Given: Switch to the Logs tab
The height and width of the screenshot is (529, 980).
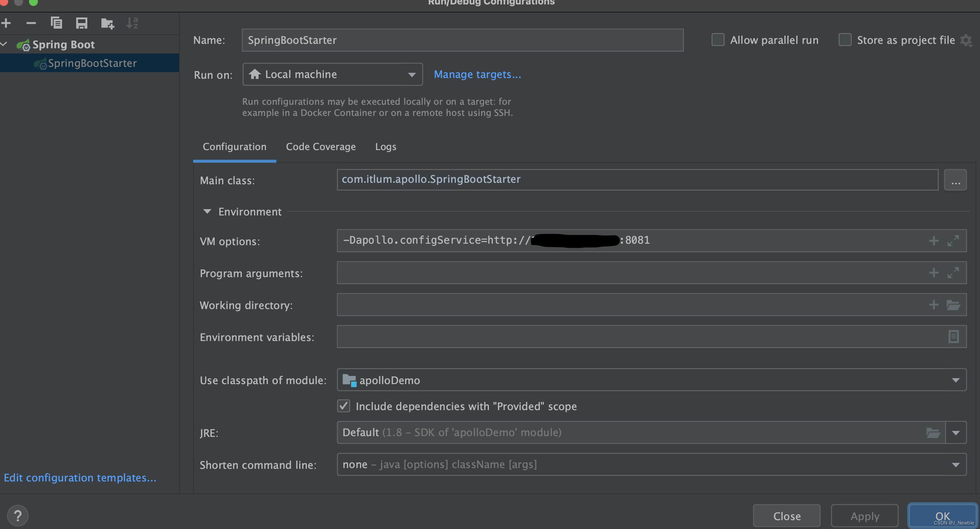Looking at the screenshot, I should 385,147.
